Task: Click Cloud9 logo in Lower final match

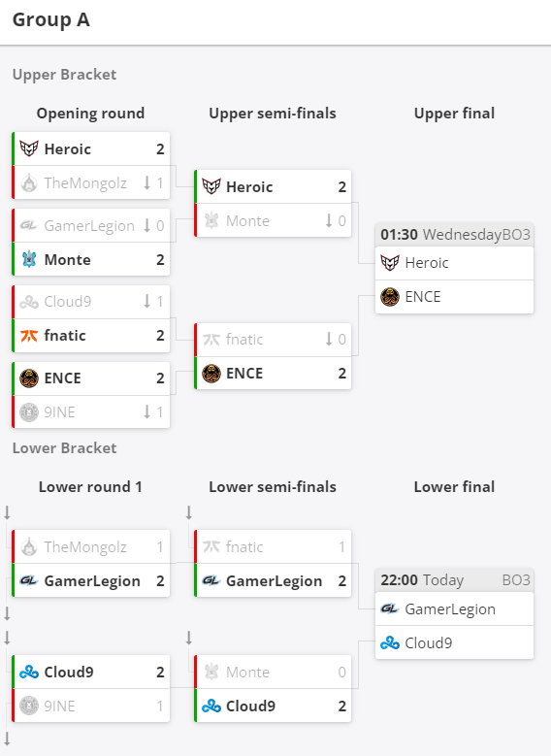Action: click(390, 642)
